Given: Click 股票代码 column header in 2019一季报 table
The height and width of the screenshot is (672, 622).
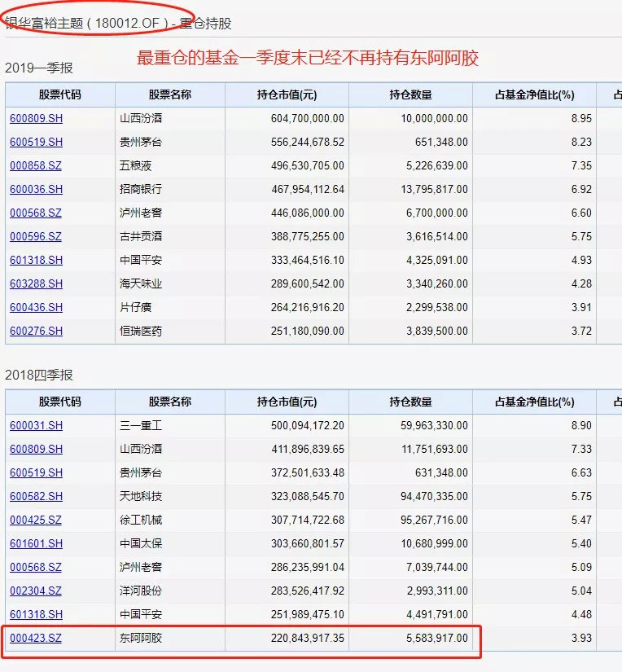Looking at the screenshot, I should 60,94.
